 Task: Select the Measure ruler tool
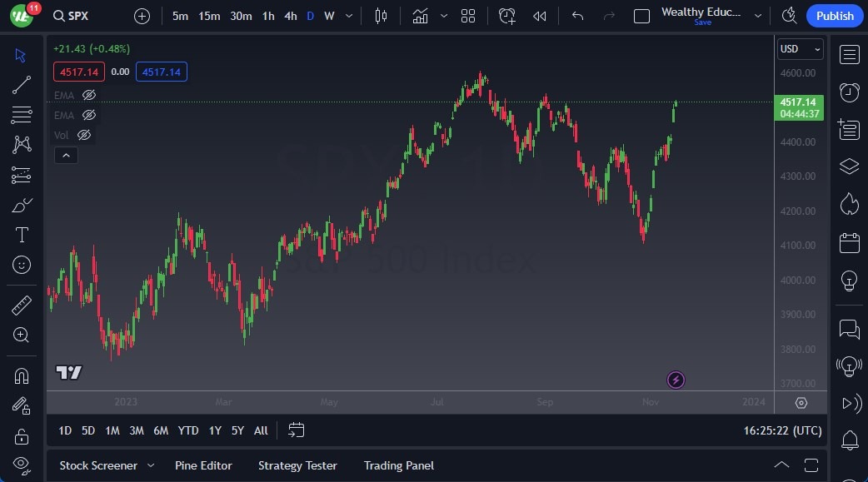(22, 306)
